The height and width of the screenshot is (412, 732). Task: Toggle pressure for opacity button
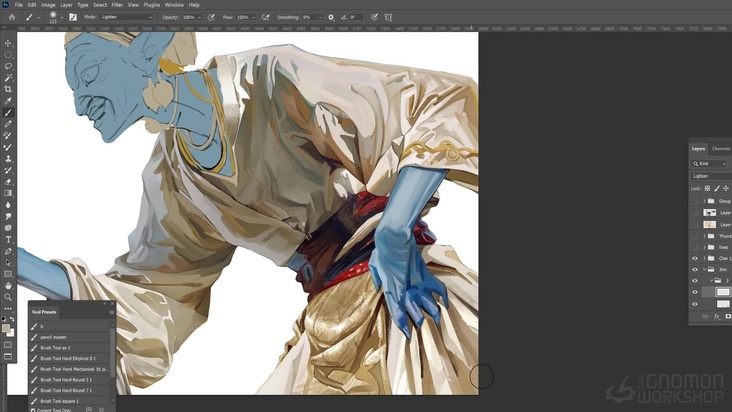click(x=211, y=17)
